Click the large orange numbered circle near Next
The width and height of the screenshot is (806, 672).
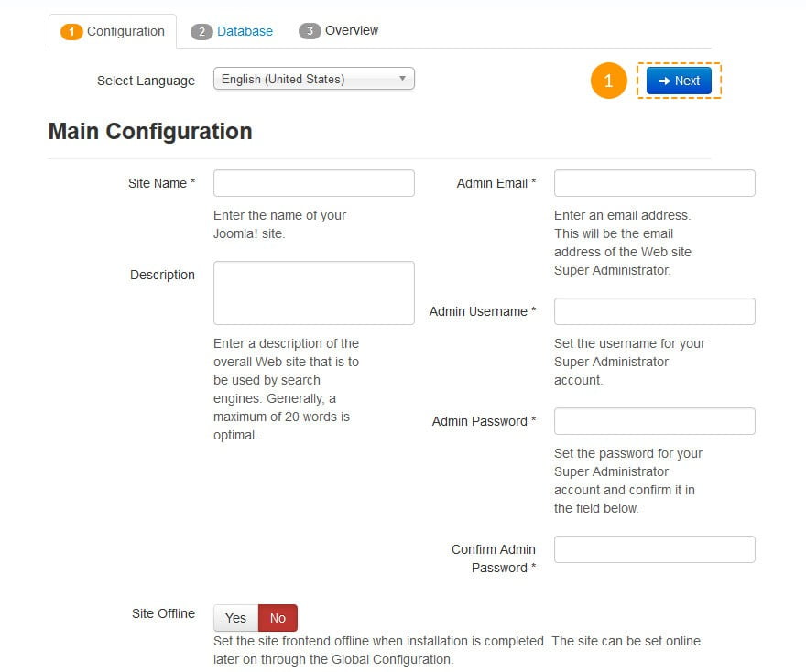(x=608, y=81)
